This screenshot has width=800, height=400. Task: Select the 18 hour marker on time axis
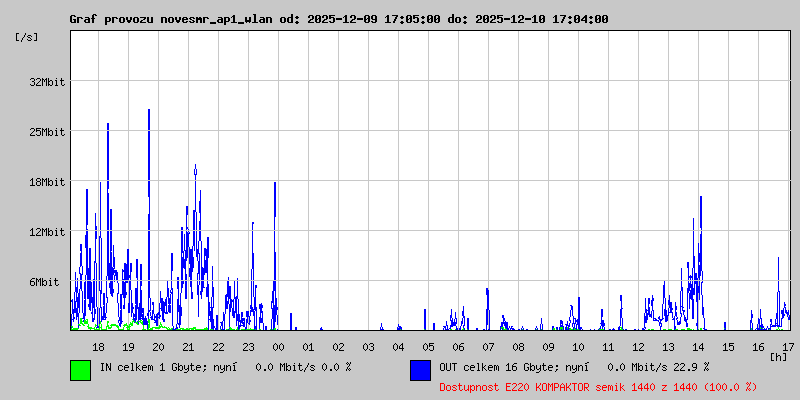(98, 347)
